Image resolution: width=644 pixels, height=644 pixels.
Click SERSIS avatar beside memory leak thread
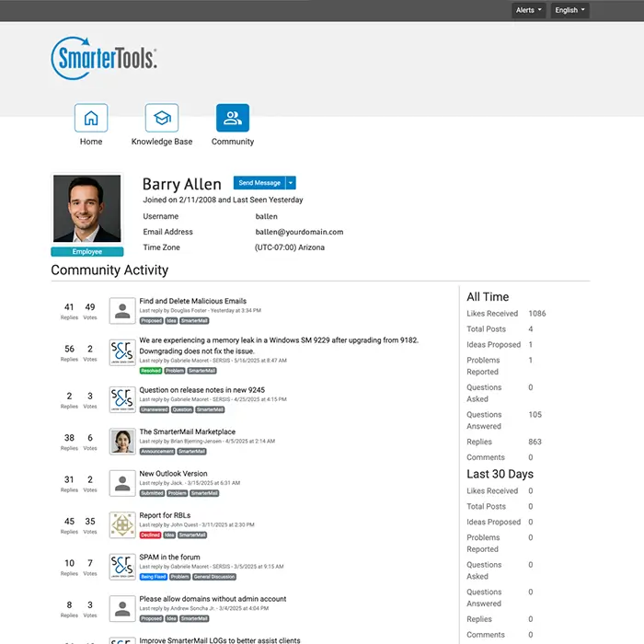(x=122, y=352)
